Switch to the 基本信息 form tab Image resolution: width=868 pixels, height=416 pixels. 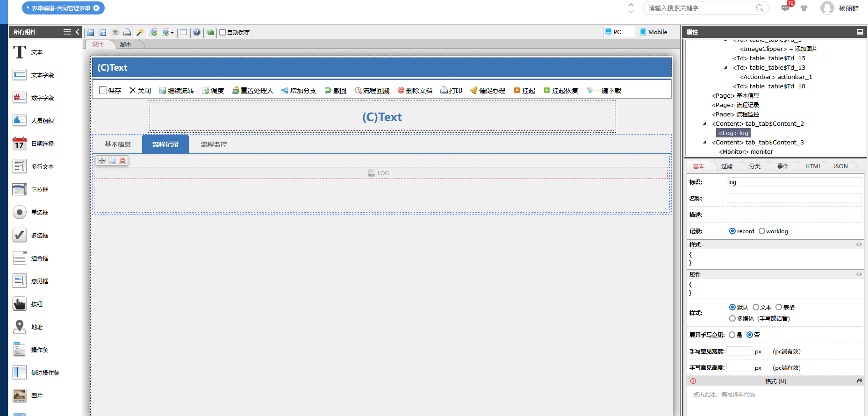pyautogui.click(x=118, y=144)
